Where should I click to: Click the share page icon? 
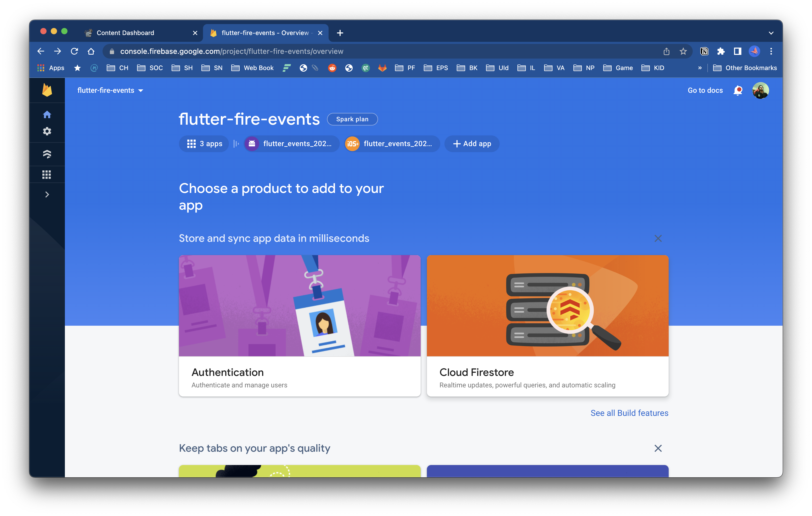click(666, 51)
